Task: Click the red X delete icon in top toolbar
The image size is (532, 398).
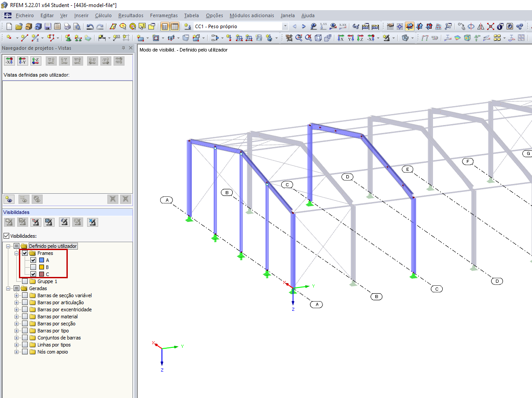Action: (490, 26)
